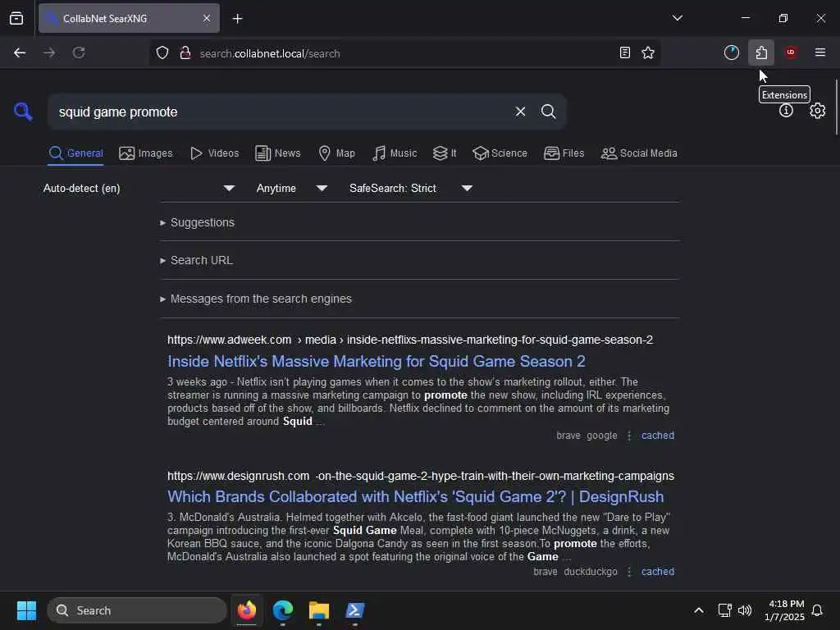Click google engine label on Adweek result
This screenshot has height=630, width=840.
(x=602, y=436)
